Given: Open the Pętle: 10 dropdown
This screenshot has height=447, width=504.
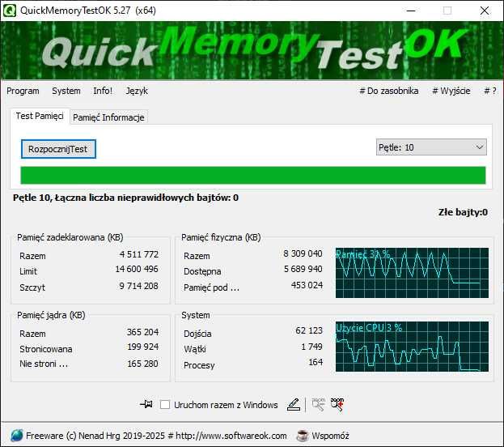Looking at the screenshot, I should pyautogui.click(x=431, y=147).
